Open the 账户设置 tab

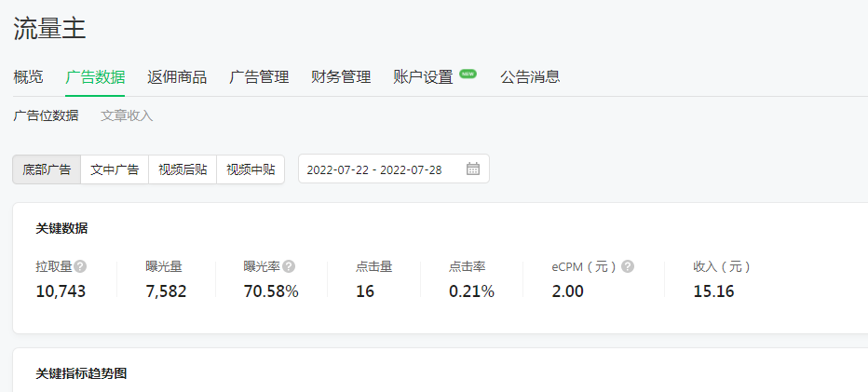[423, 77]
